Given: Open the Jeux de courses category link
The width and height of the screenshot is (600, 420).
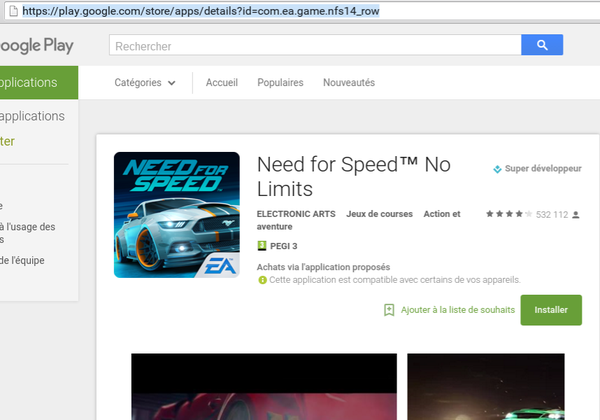Looking at the screenshot, I should tap(380, 214).
